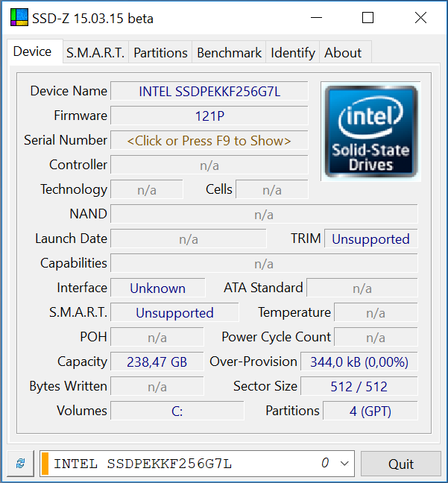This screenshot has height=483, width=448.
Task: Select the INTEL SSDPEKKF256G7L drive combo box
Action: pos(198,464)
